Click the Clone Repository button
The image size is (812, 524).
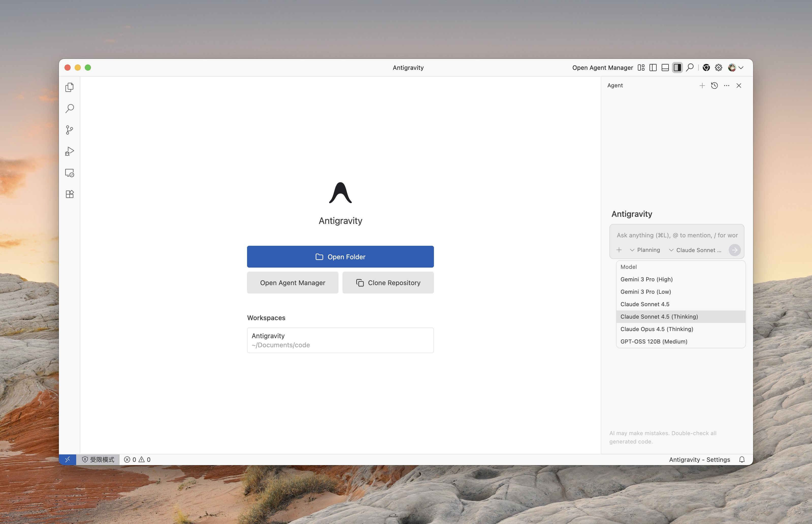[x=388, y=283]
